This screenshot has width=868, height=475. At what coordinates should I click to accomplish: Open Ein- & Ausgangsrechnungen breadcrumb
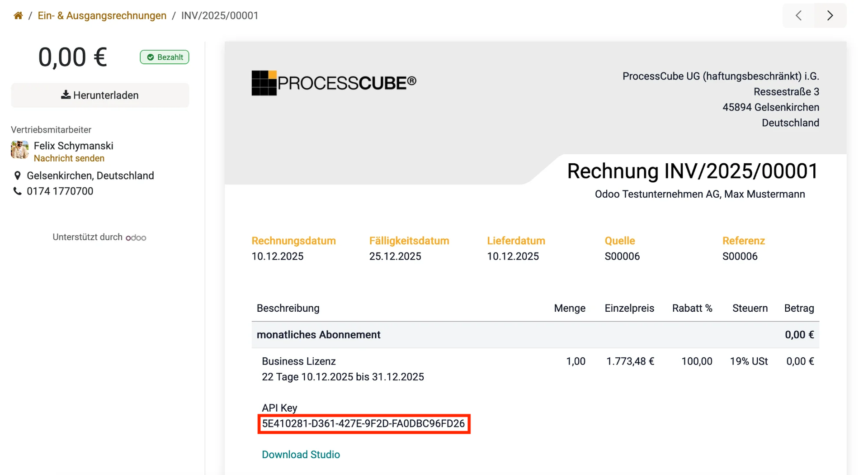coord(102,16)
